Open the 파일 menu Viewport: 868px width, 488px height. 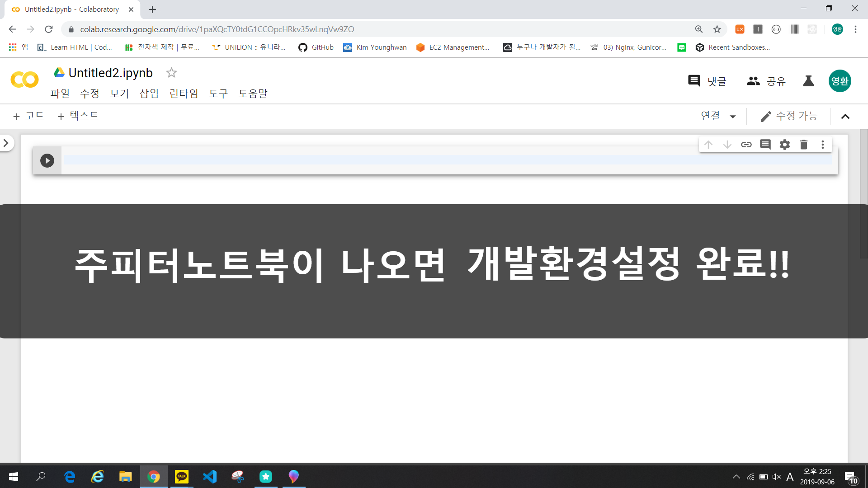[60, 94]
